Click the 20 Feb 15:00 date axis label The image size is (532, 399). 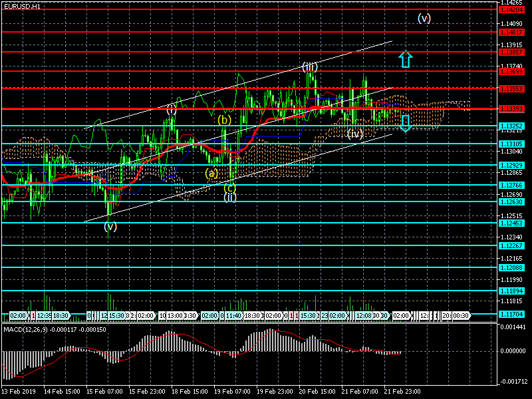tap(317, 391)
